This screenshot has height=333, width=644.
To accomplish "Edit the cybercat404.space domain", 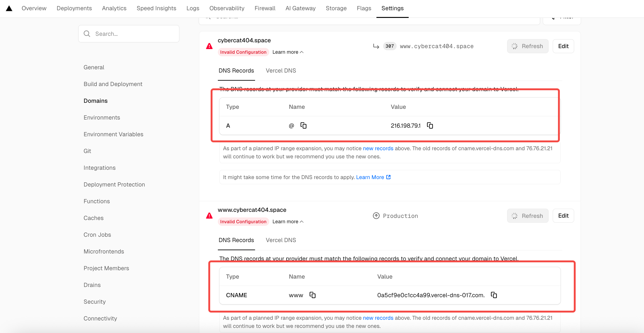I will [563, 46].
